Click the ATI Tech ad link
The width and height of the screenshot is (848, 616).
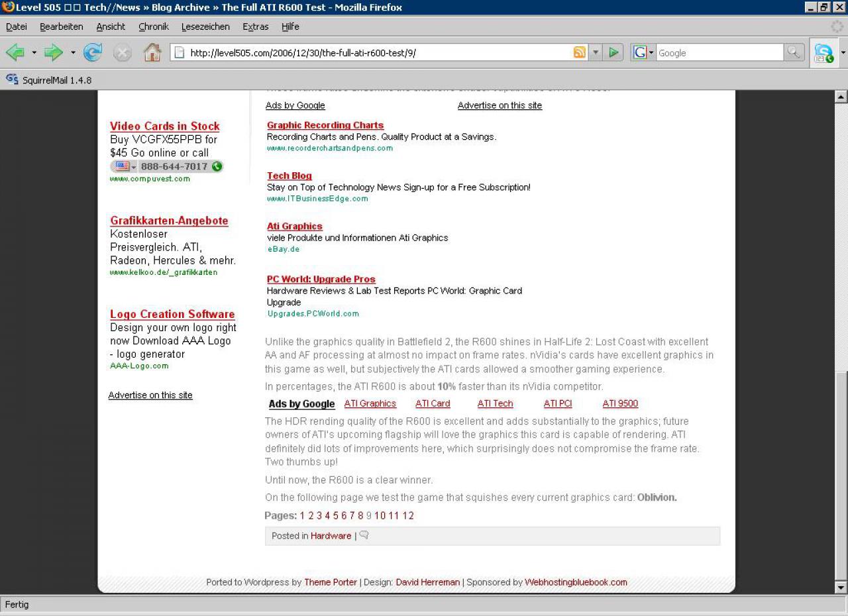click(496, 403)
